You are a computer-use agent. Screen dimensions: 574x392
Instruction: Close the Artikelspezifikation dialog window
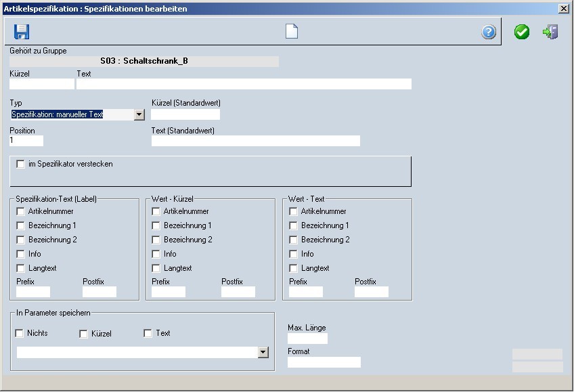tap(563, 9)
